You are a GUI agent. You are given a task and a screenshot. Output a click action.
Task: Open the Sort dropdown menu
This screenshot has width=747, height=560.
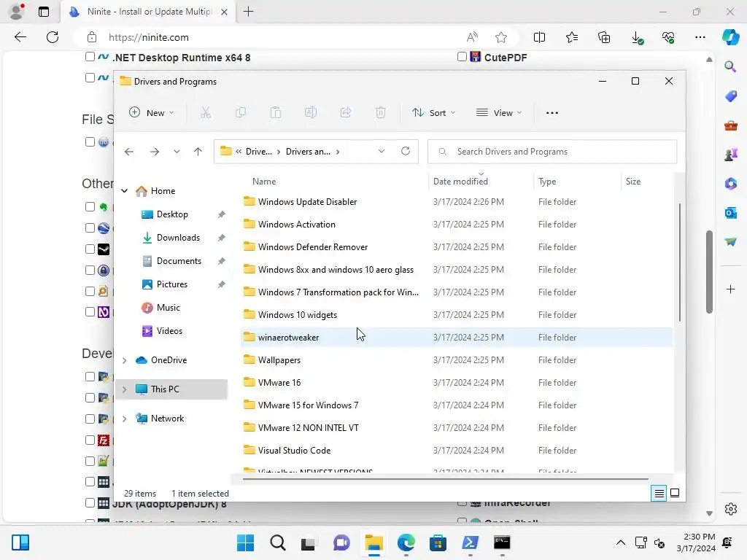pyautogui.click(x=433, y=113)
